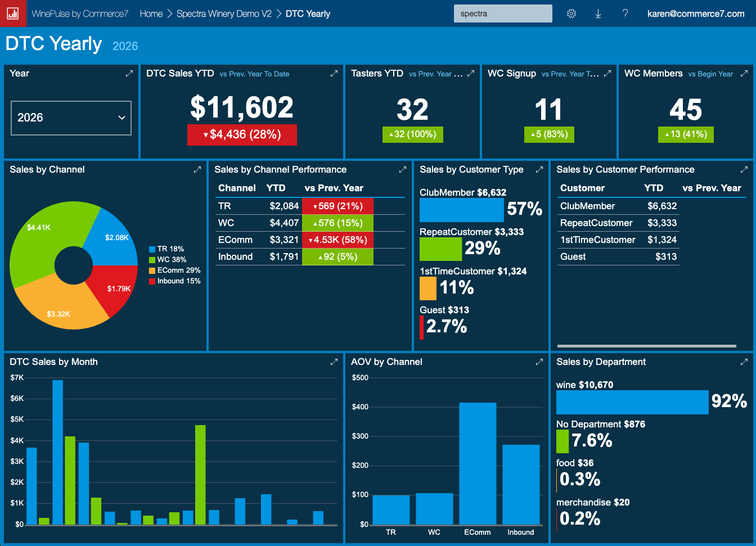Click the 2026 year subtitle
The width and height of the screenshot is (756, 546).
125,46
